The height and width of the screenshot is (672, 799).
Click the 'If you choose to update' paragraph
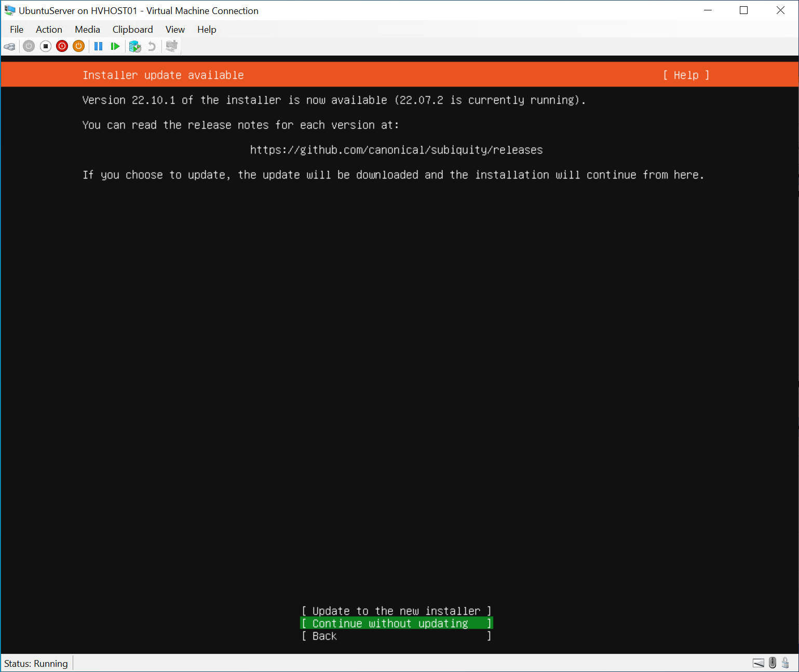tap(393, 175)
